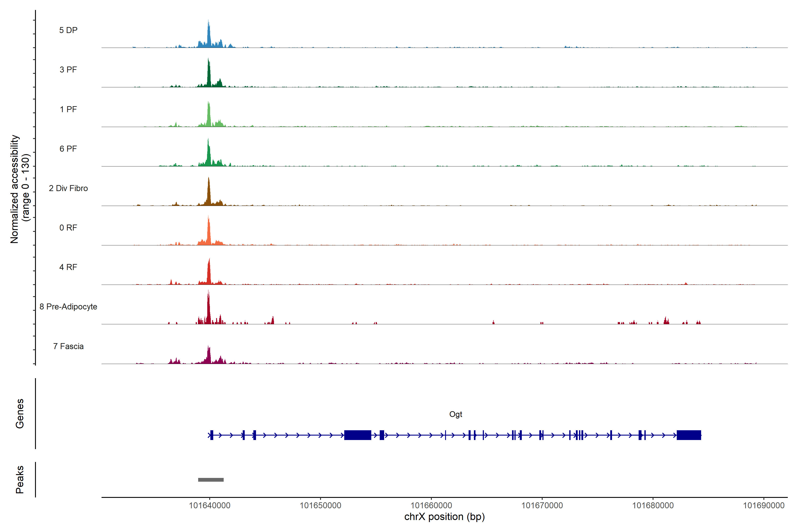Click the largest Ogt exon block
This screenshot has height=532, width=798.
[358, 435]
